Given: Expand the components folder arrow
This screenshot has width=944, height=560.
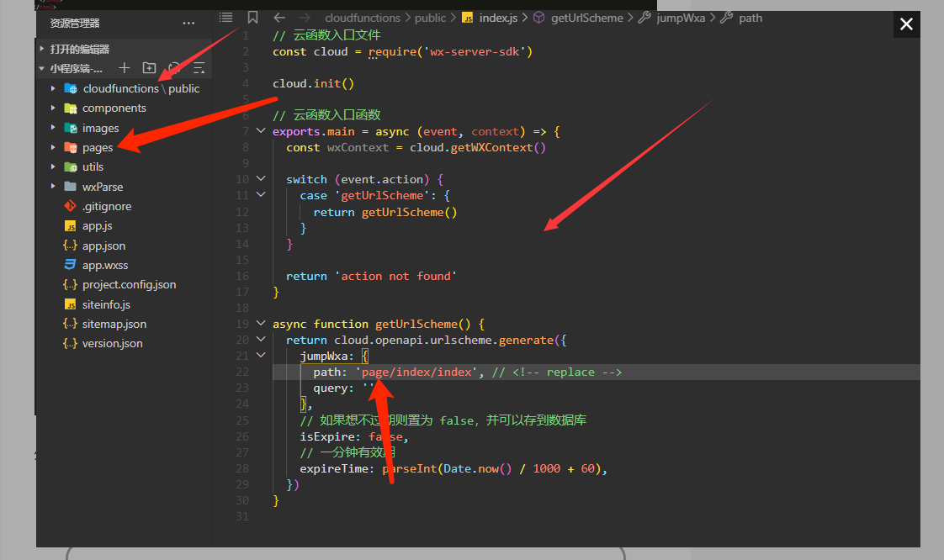Looking at the screenshot, I should [x=53, y=108].
